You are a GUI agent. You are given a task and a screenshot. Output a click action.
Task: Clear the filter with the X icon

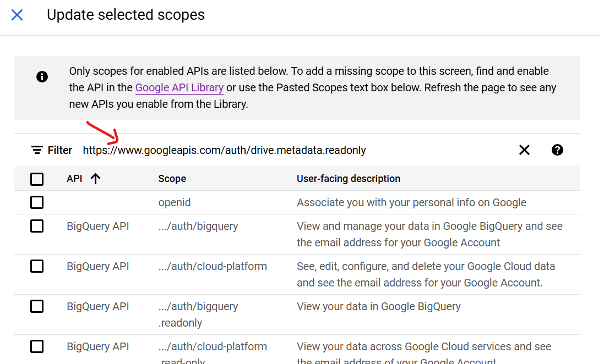click(x=524, y=150)
